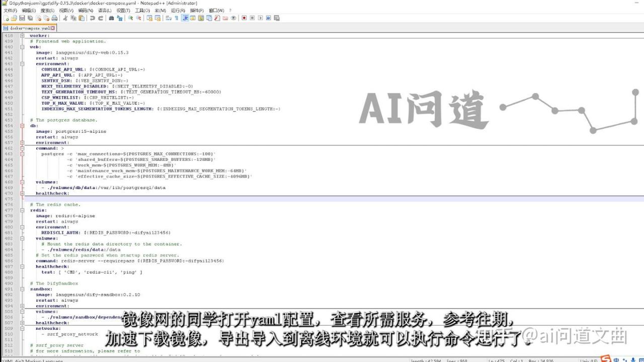Close the docker-compose.yaml tab with red X
The image size is (644, 362).
pos(52,28)
